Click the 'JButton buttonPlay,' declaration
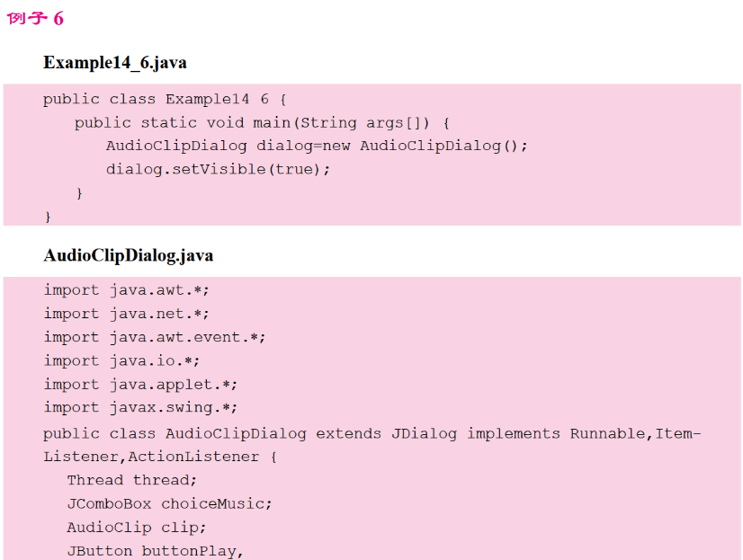This screenshot has height=560, width=743. pyautogui.click(x=155, y=550)
